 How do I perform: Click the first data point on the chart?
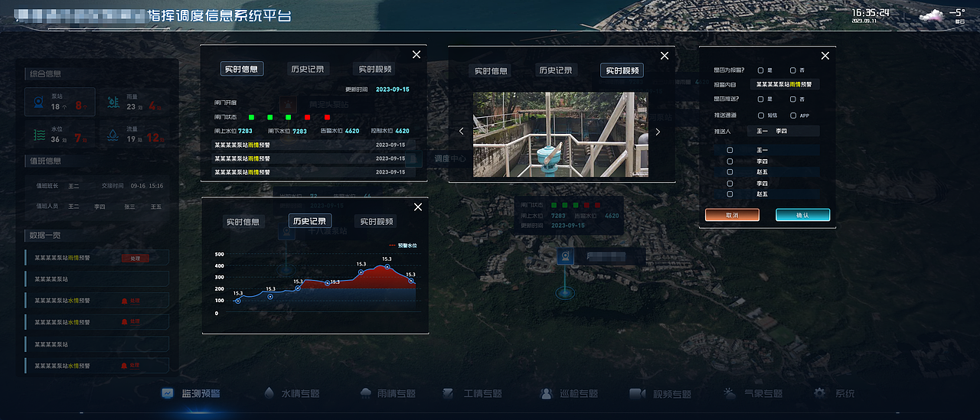click(x=238, y=301)
